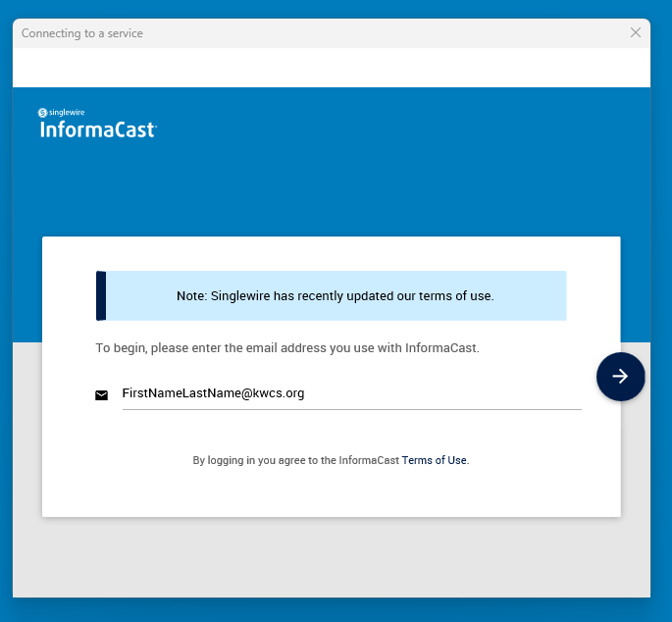Click the arrow button to continue login
Viewport: 672px width, 622px height.
coord(620,377)
